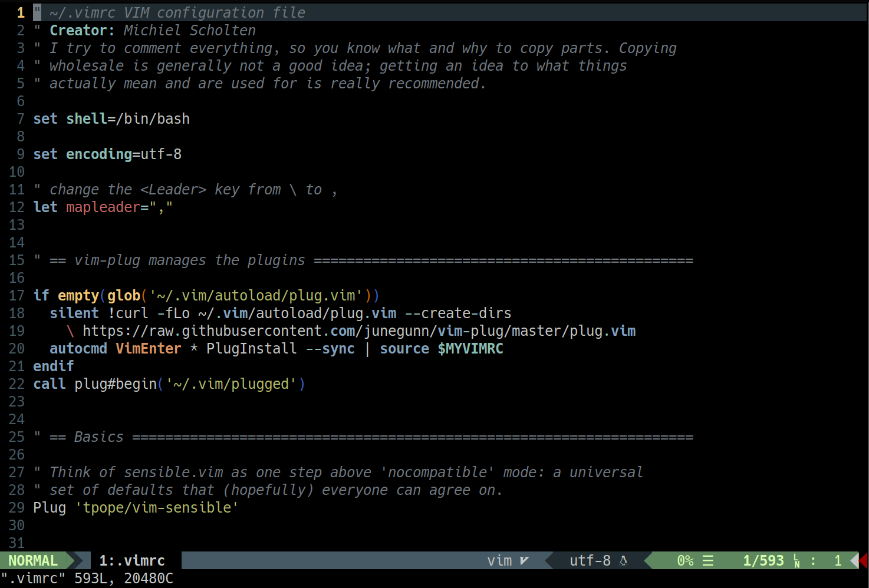Click the three-bar lines icon after 0%
Image resolution: width=869 pixels, height=588 pixels.
(x=708, y=561)
